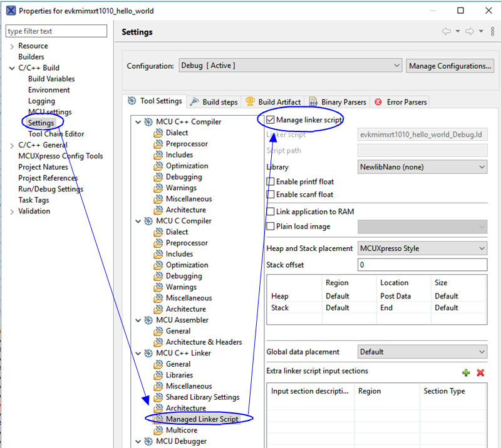Switch to the Error Parsers tab

[x=400, y=102]
